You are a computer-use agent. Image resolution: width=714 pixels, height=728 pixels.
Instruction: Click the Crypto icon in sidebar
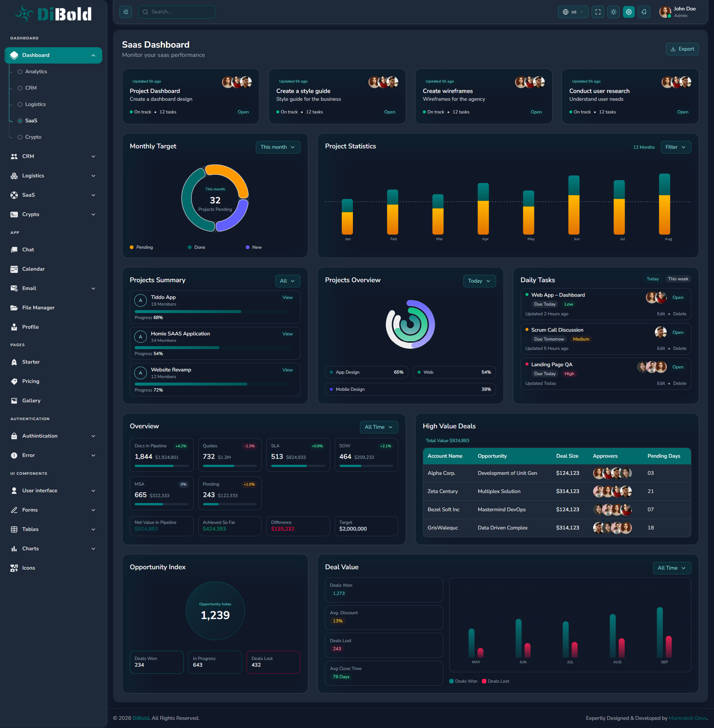click(x=14, y=215)
